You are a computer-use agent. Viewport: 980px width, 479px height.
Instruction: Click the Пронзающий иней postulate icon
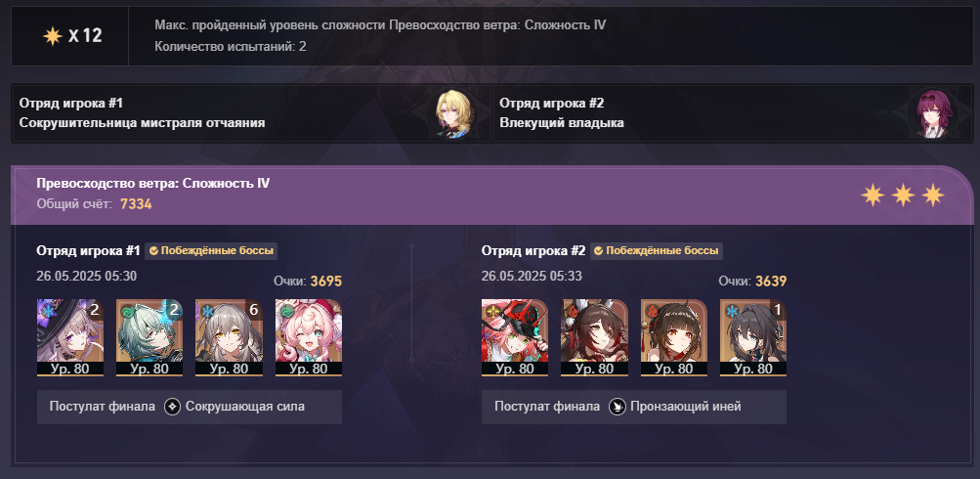coord(618,407)
